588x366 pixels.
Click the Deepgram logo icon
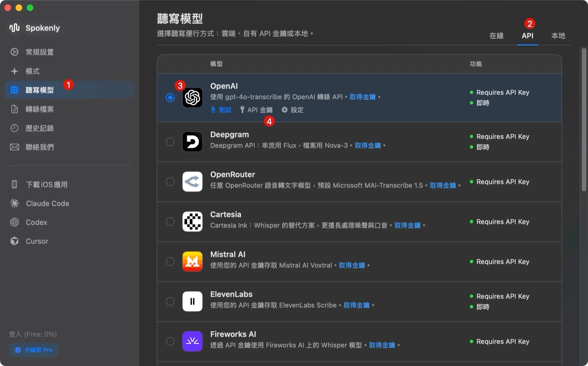point(192,141)
